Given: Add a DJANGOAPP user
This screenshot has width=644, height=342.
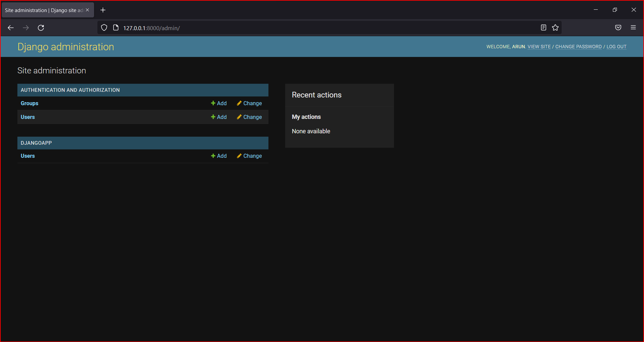Looking at the screenshot, I should 219,156.
